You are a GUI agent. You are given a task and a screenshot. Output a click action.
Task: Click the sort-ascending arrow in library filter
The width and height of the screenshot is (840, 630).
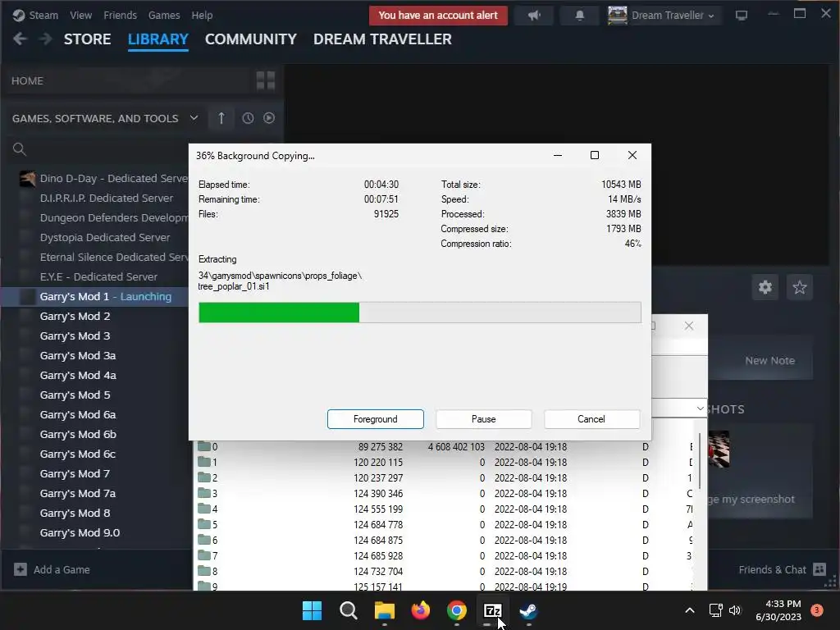coord(221,118)
